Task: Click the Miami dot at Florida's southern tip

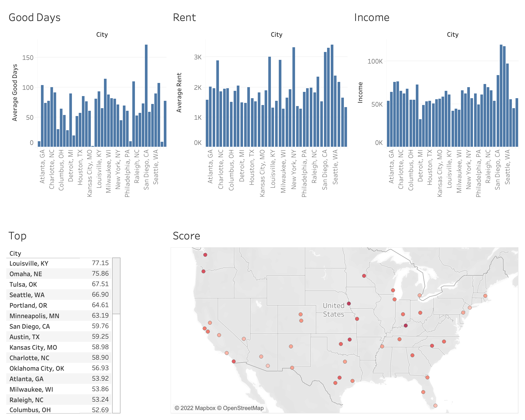Action: click(435, 406)
